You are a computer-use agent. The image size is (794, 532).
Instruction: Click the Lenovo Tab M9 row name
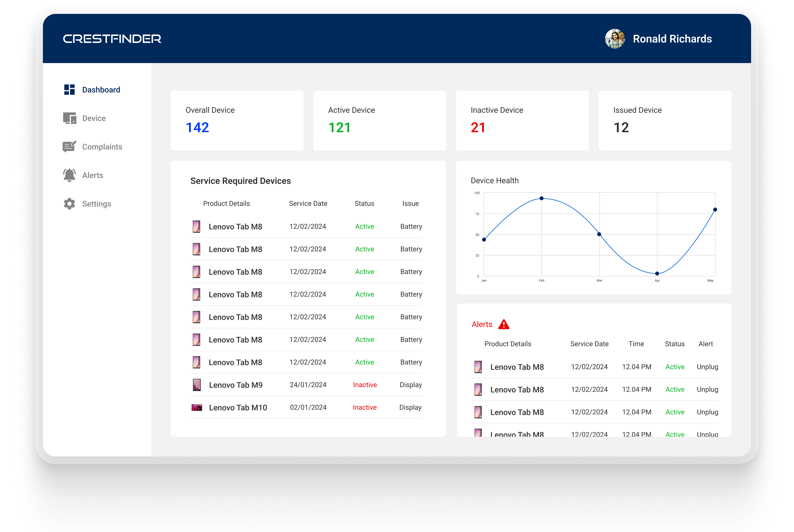coord(235,385)
